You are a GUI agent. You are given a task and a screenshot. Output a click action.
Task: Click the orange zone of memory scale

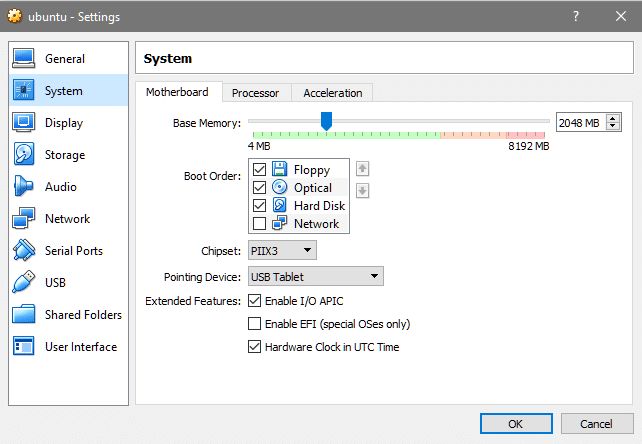[473, 135]
